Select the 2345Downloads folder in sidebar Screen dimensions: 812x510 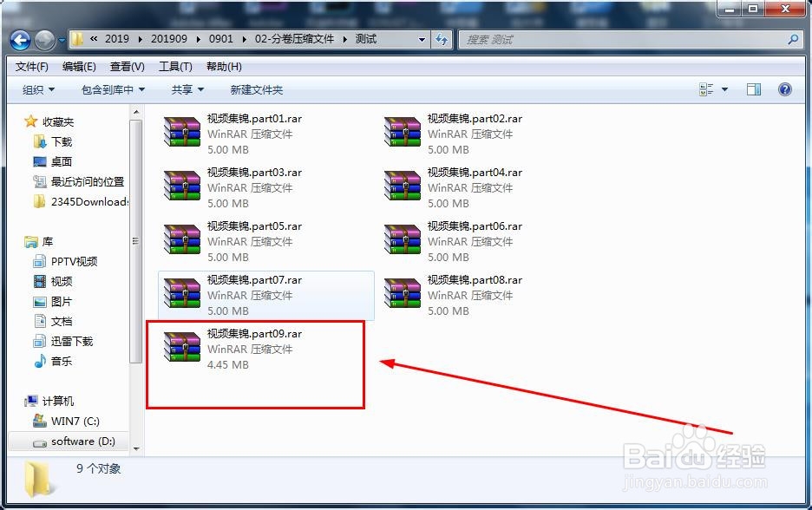(81, 201)
